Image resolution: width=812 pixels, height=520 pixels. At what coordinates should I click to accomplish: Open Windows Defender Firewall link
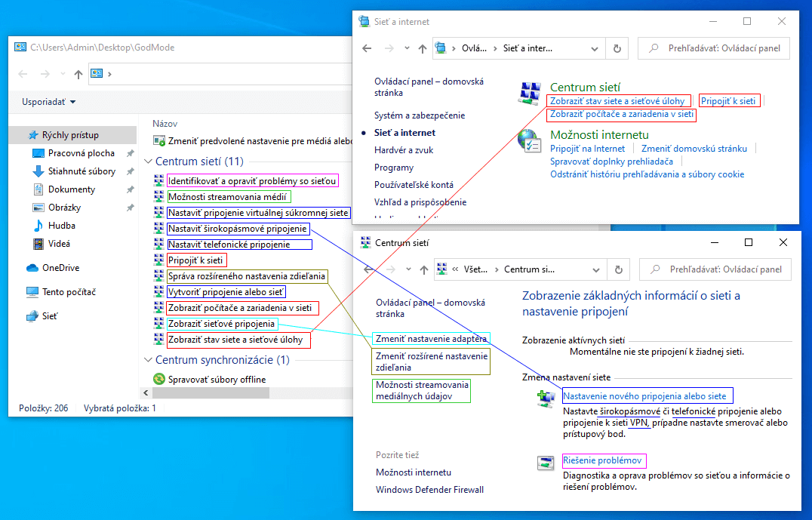tap(429, 489)
